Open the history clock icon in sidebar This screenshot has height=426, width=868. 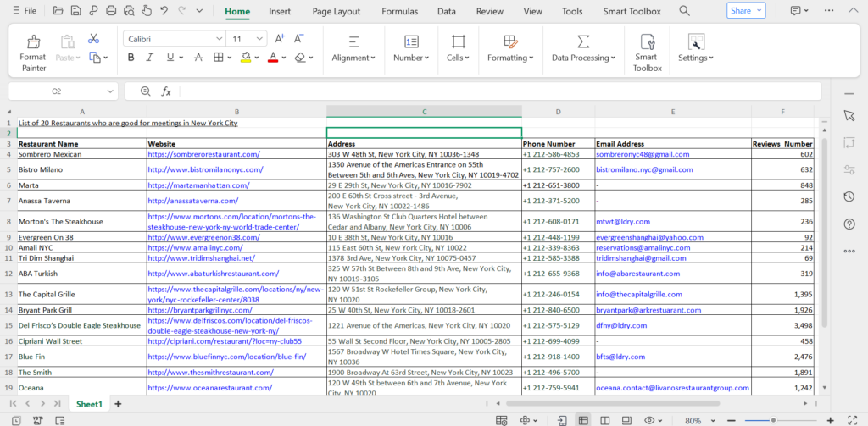[849, 197]
